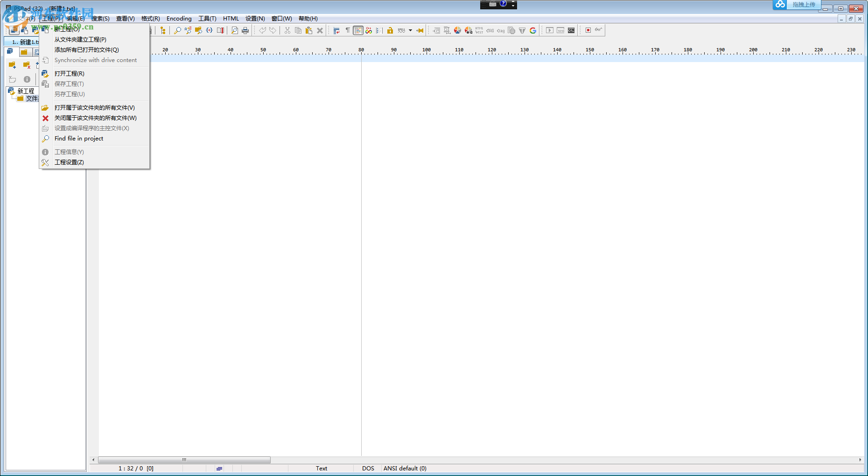This screenshot has height=476, width=868.
Task: Click the indent lines toolbar icon
Action: (x=436, y=30)
